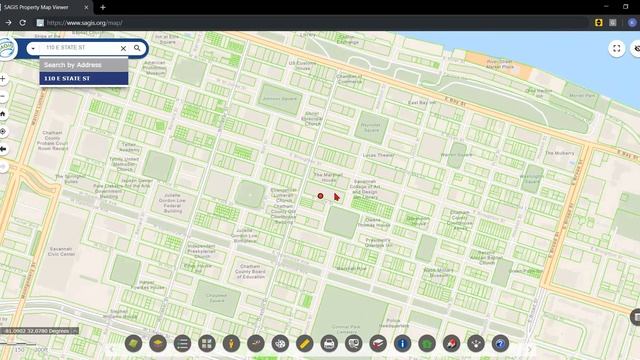Open the dashed line chart widget
The height and width of the screenshot is (360, 640).
pos(256,344)
